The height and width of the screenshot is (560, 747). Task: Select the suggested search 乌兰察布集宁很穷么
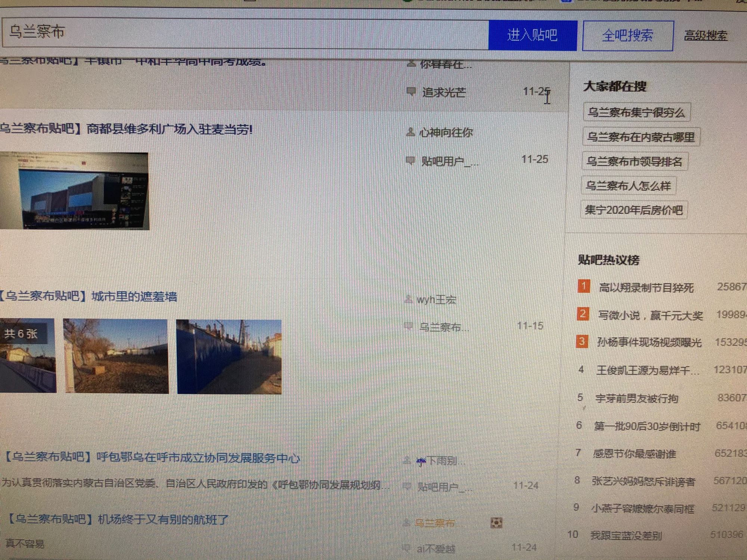click(636, 112)
